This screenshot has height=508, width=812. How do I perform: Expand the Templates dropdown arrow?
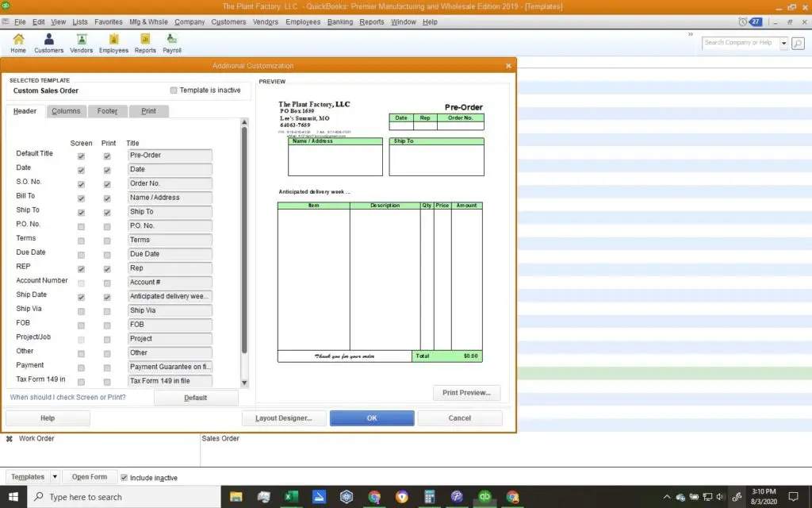click(x=55, y=477)
